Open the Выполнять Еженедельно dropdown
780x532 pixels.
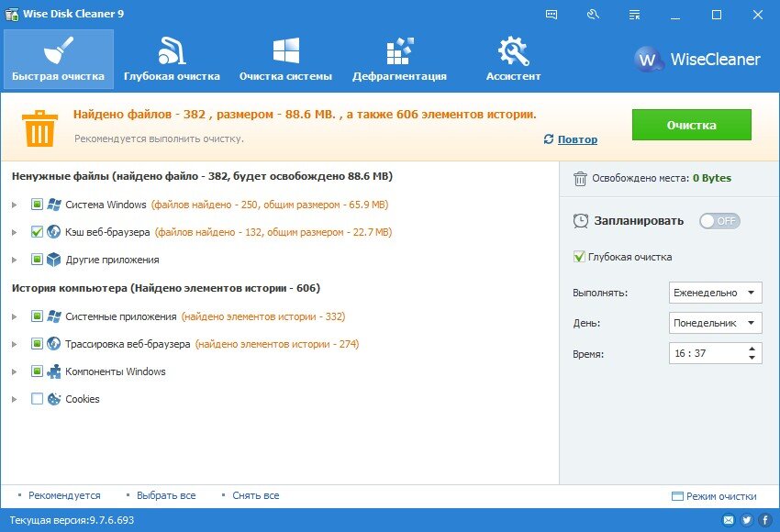716,293
